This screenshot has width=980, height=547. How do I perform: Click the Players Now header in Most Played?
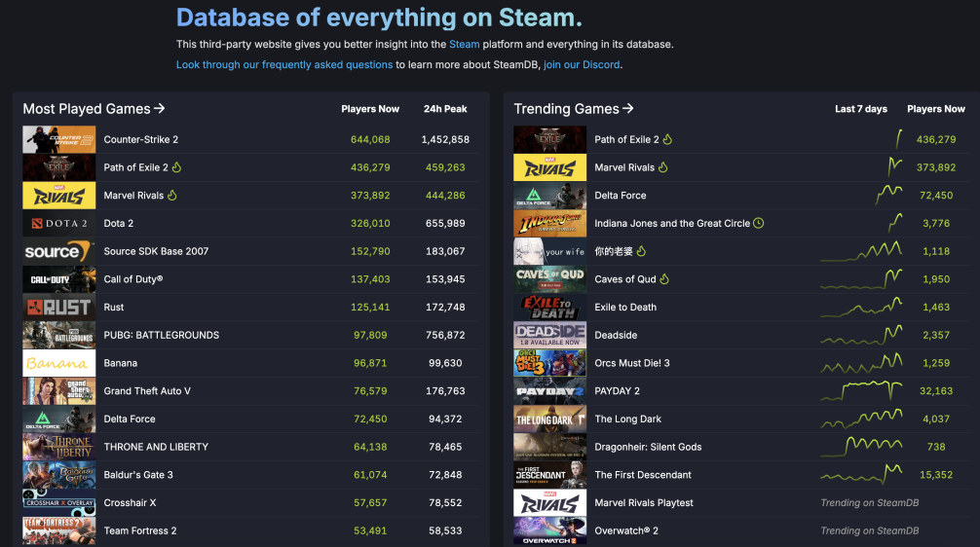click(370, 109)
